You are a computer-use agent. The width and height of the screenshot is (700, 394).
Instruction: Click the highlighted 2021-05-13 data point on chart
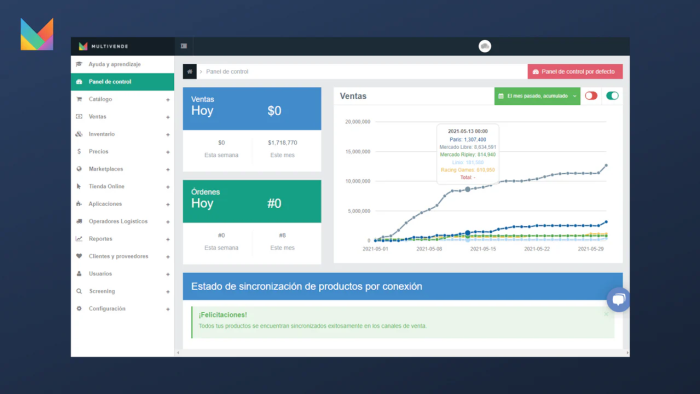coord(467,189)
